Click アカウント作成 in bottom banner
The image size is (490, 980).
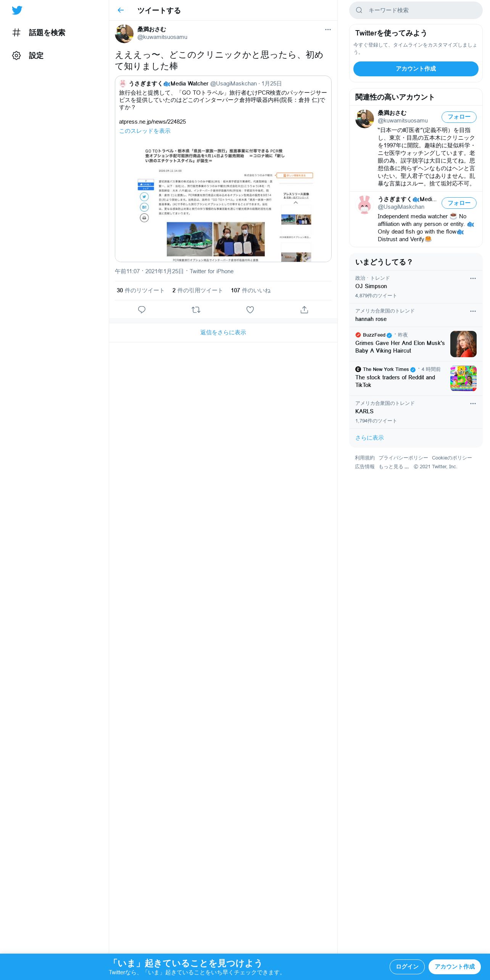point(455,967)
